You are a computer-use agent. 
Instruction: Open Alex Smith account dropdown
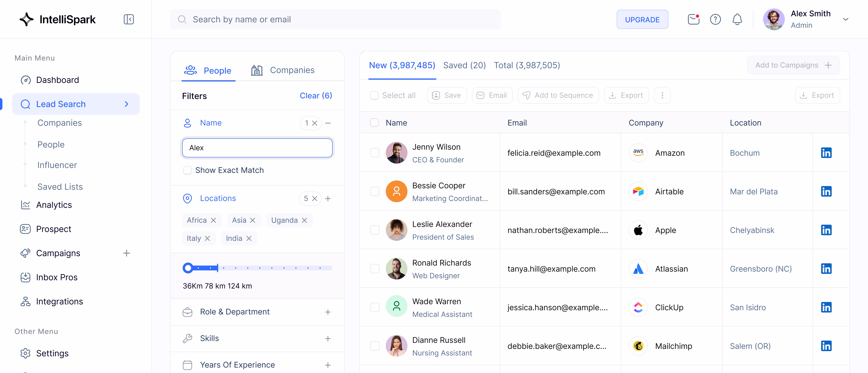pos(845,19)
